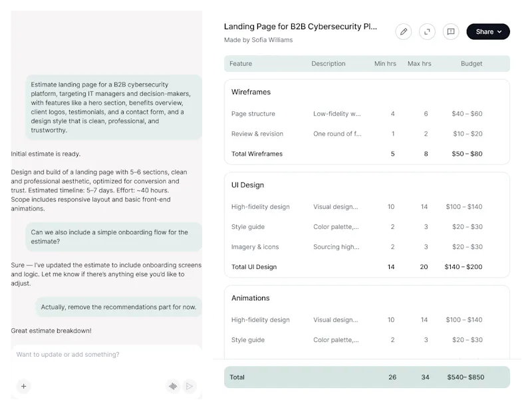This screenshot has height=410, width=532.
Task: Click the 'Sure — I've updated the estimate' reply
Action: tap(106, 274)
